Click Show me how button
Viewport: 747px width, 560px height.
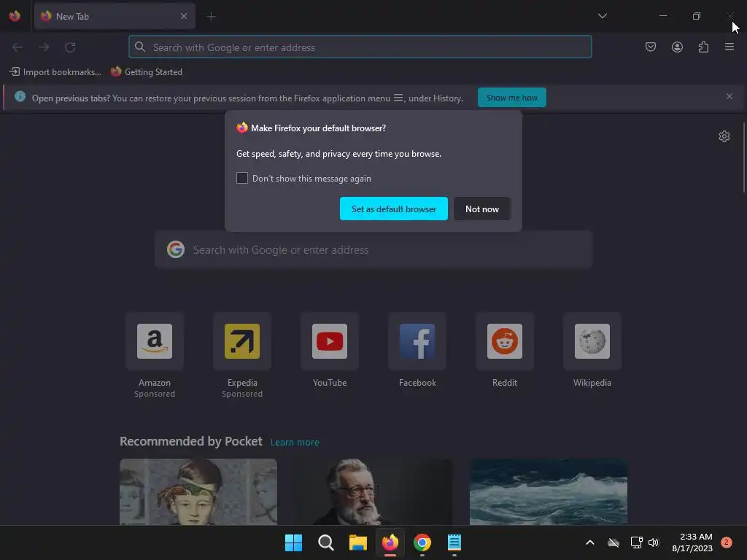click(511, 98)
